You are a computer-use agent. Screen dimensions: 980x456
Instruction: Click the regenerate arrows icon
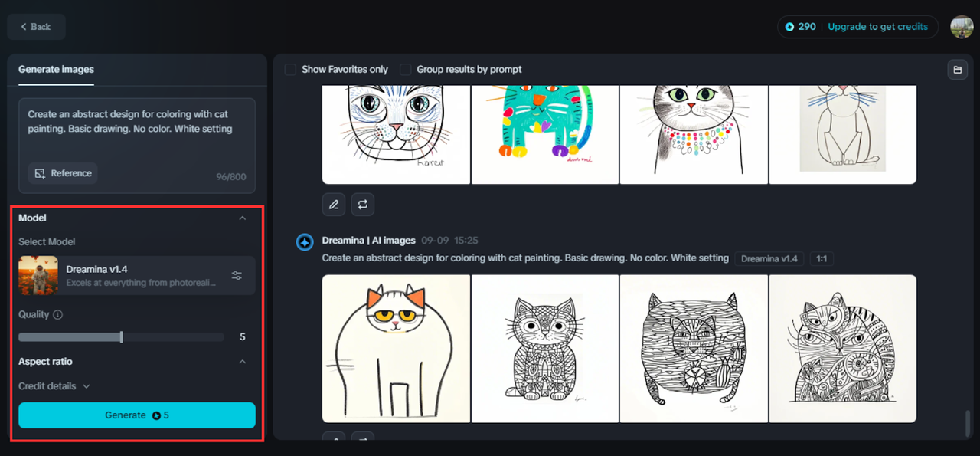tap(363, 205)
